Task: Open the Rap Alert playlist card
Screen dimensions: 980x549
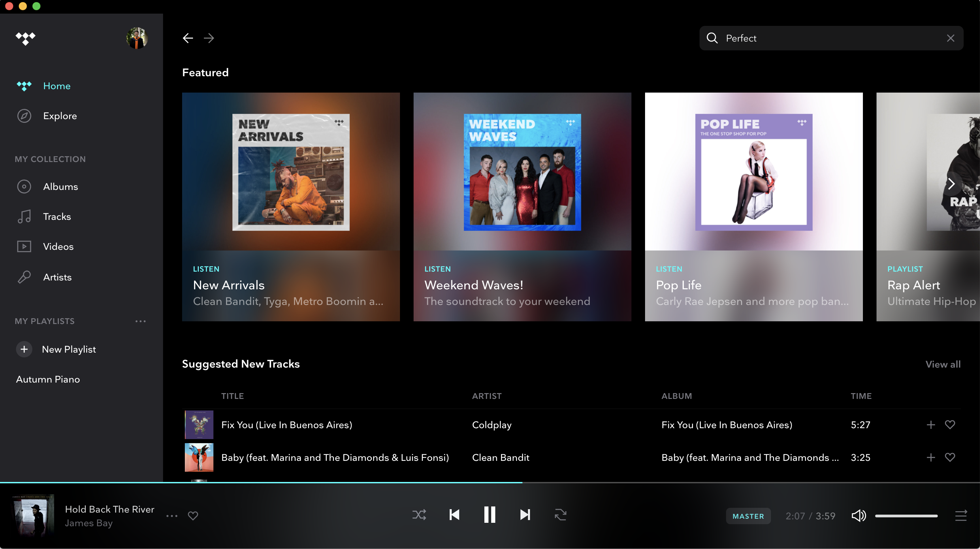Action: [928, 207]
